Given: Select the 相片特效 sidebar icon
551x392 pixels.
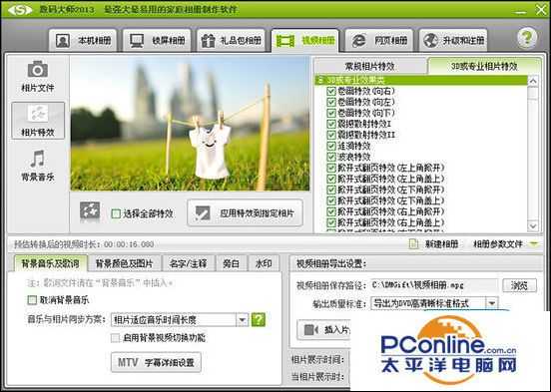Looking at the screenshot, I should point(38,121).
